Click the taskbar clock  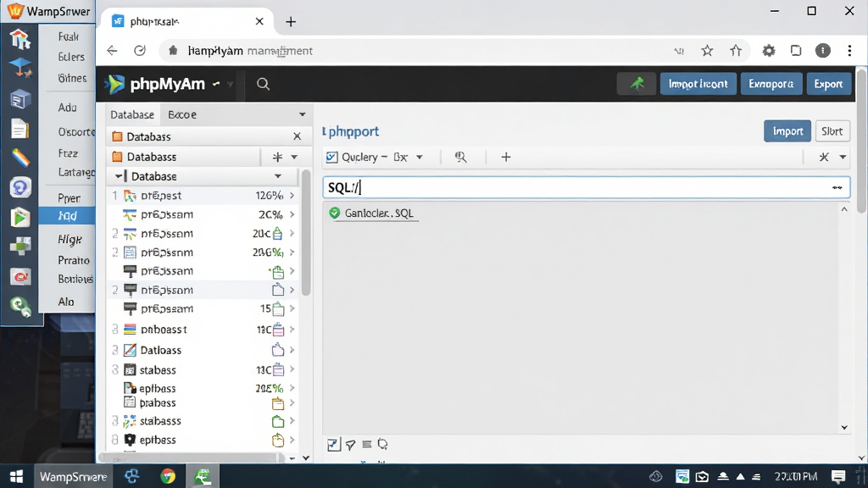pos(795,476)
